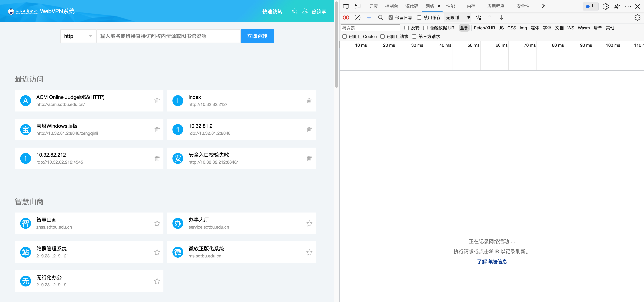Uncheck the 保留日志 checkbox

tap(391, 17)
